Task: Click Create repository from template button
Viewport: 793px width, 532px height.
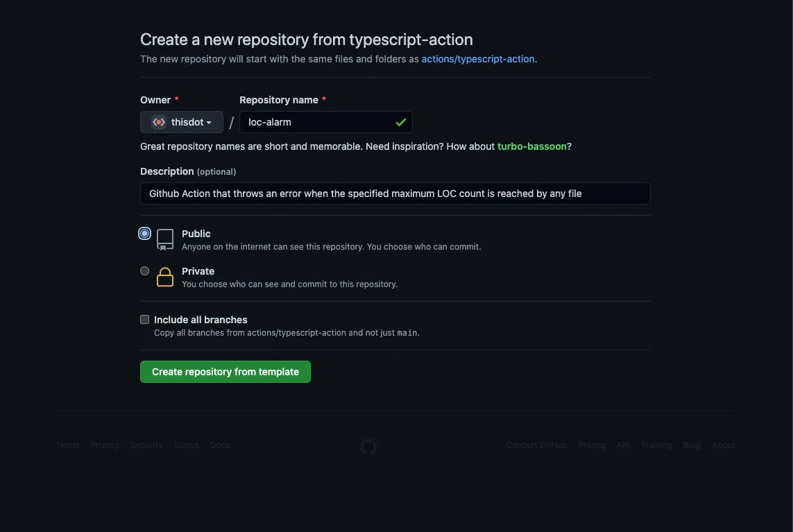Action: pos(225,371)
